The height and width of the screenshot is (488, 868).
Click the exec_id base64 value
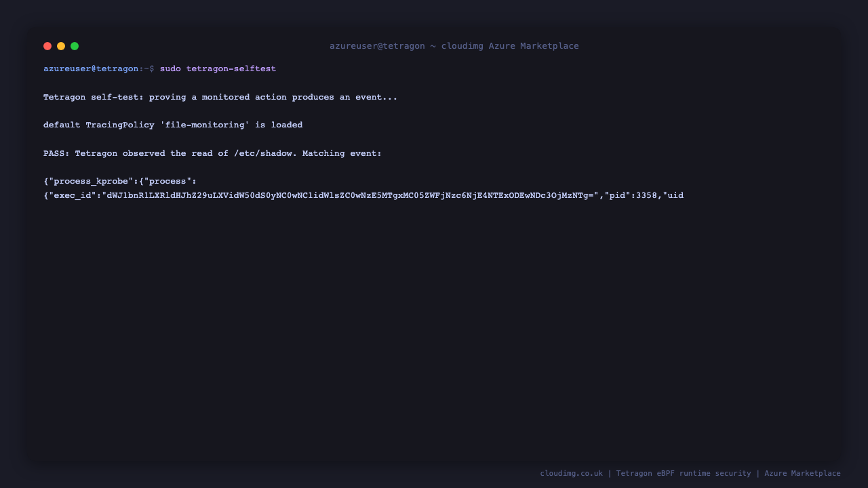[x=350, y=196]
